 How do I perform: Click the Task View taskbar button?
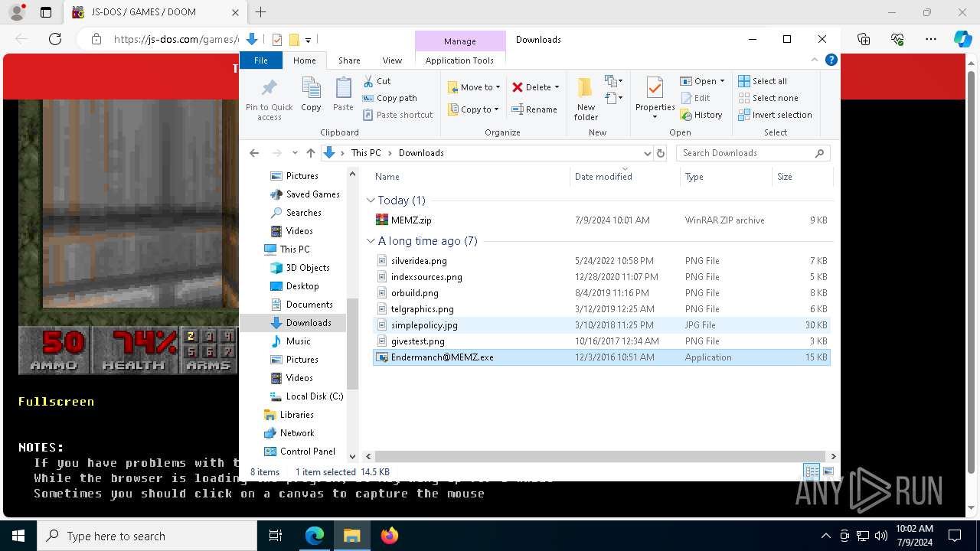click(276, 536)
